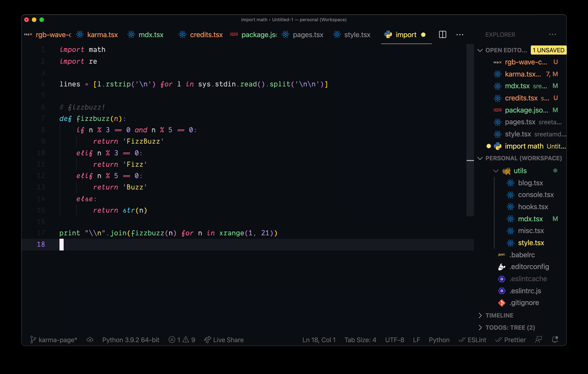Open misc.tsx in utils folder

pos(531,231)
